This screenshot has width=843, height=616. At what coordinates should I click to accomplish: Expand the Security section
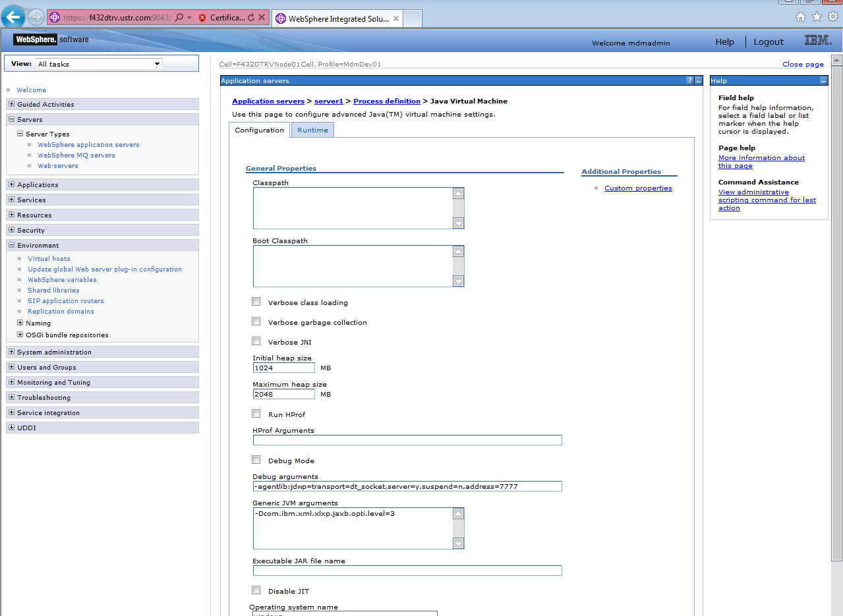coord(12,230)
